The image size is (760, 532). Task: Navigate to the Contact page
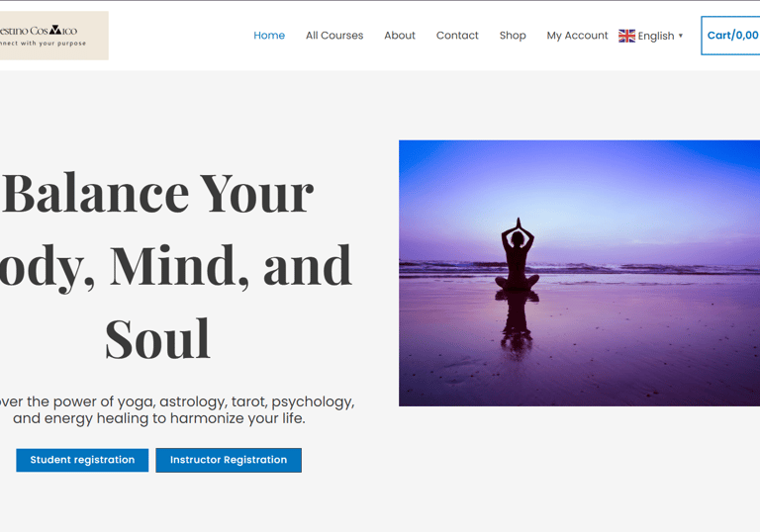coord(457,36)
